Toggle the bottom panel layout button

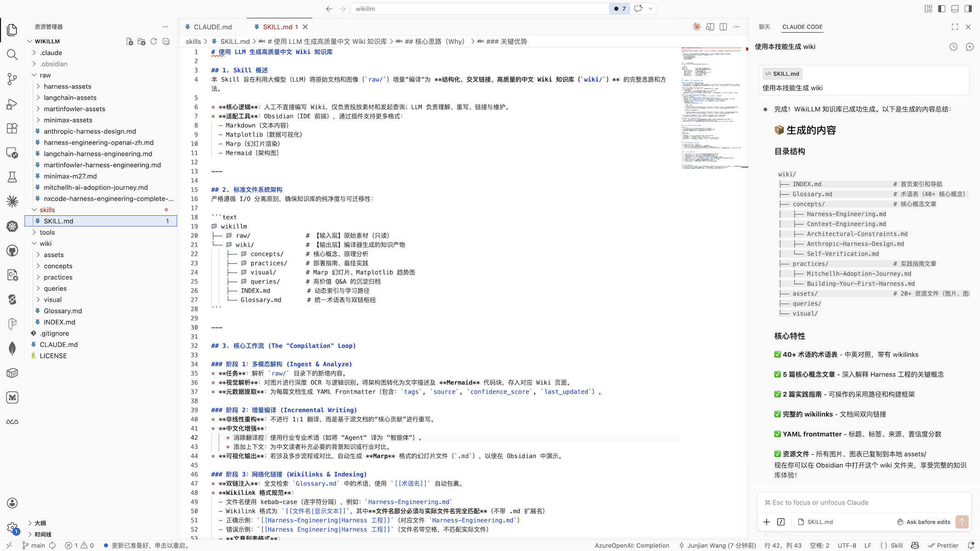(955, 9)
